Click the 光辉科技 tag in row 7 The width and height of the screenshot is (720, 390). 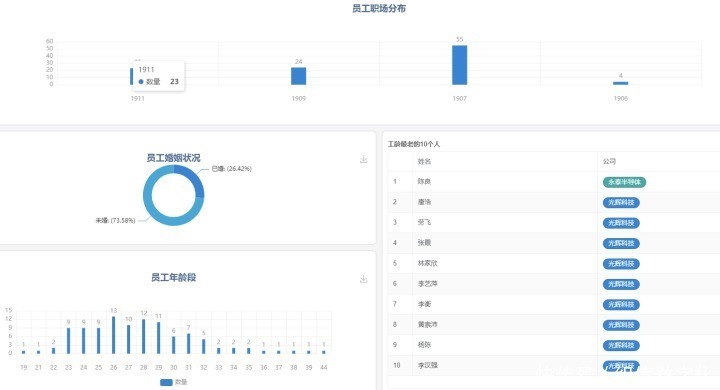click(x=621, y=305)
